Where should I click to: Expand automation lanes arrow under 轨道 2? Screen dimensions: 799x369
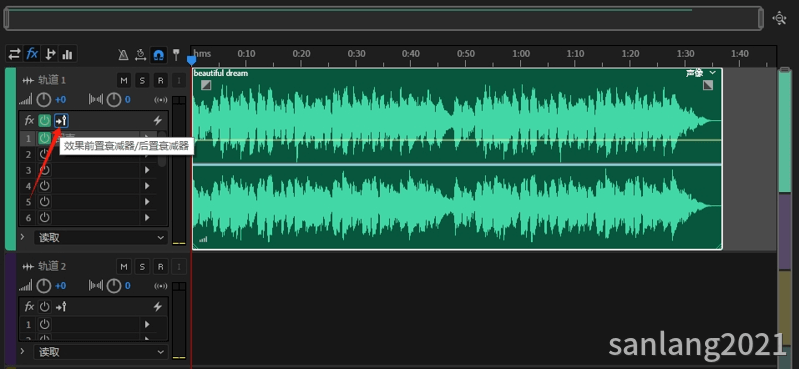[x=22, y=351]
